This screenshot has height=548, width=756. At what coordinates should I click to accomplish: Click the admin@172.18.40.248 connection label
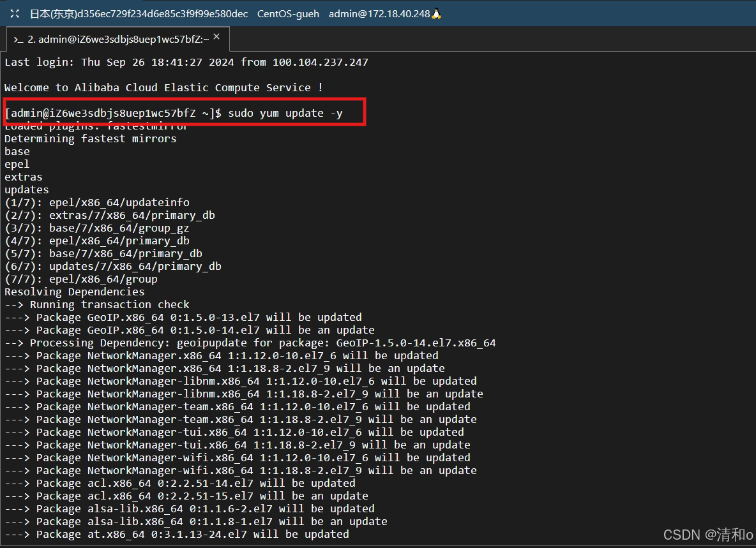(x=379, y=14)
